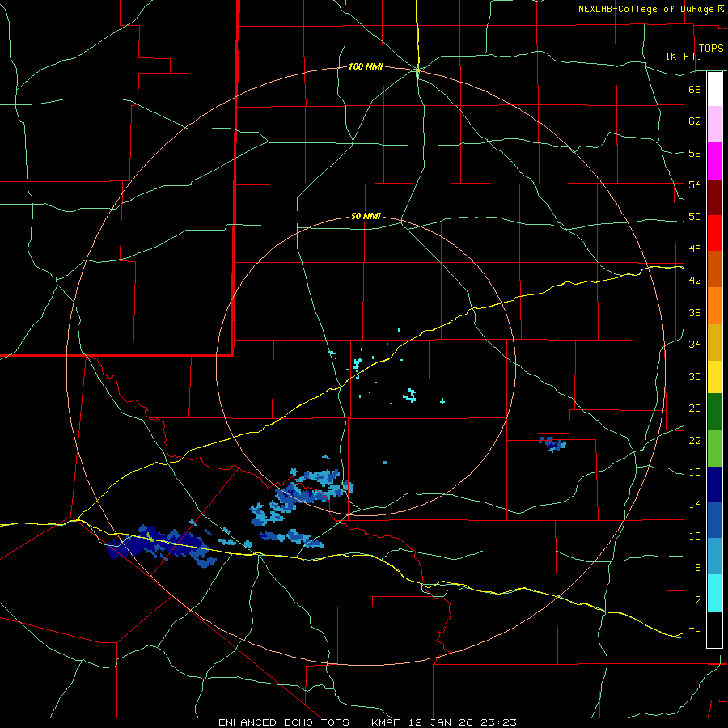Click the 2 legend value
728x728 pixels.
698,600
